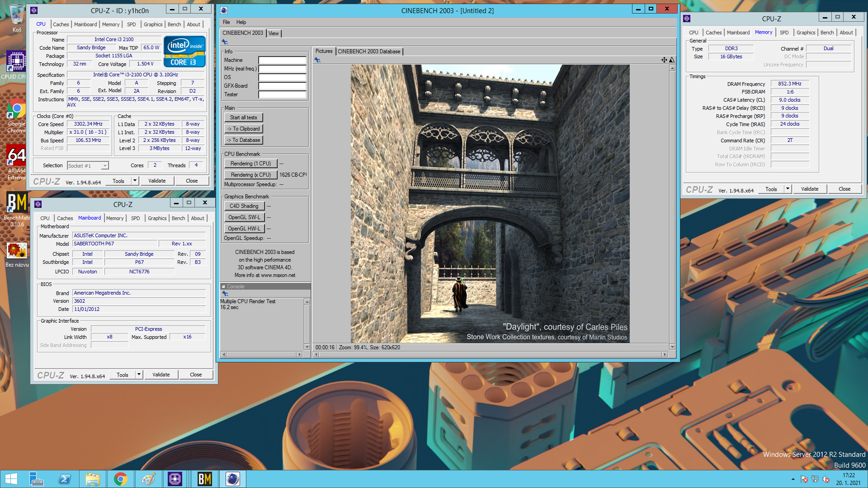Click the To Database button
Viewport: 868px width, 488px height.
pos(243,140)
